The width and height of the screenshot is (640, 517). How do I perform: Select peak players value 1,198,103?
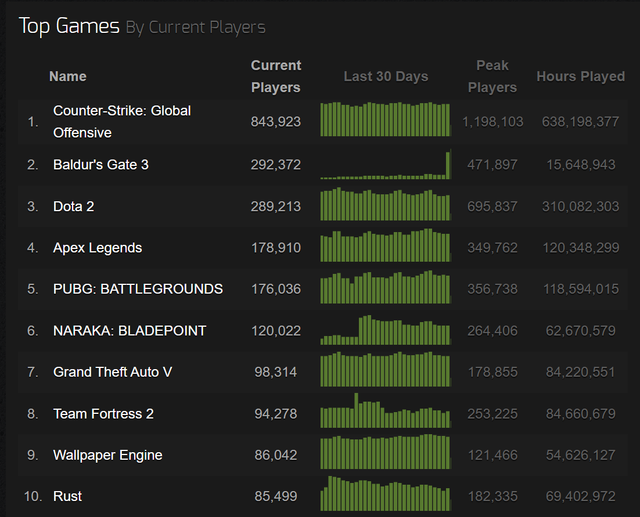(493, 122)
